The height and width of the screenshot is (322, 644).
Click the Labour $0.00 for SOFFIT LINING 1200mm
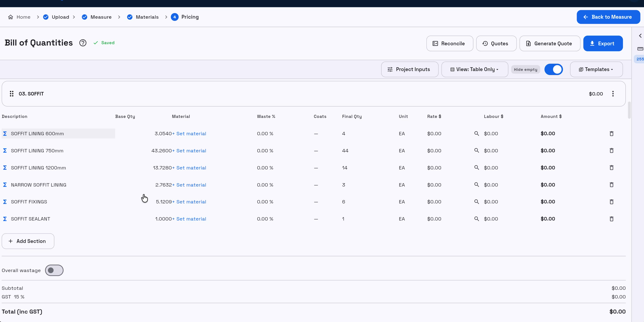tap(491, 168)
